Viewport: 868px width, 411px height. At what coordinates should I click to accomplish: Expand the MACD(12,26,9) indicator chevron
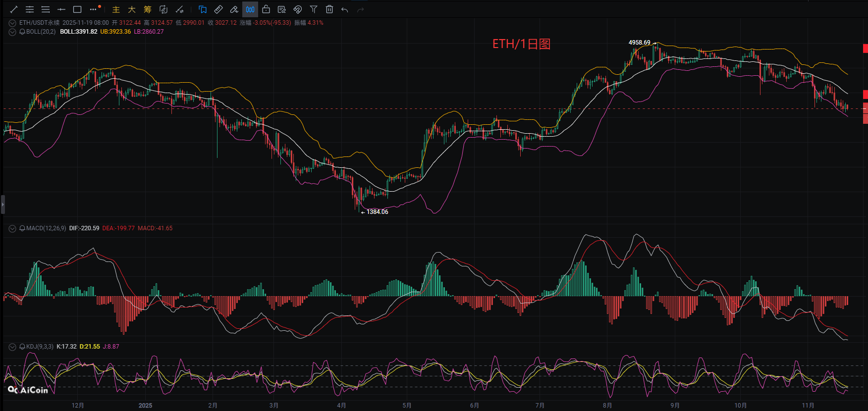click(x=12, y=228)
